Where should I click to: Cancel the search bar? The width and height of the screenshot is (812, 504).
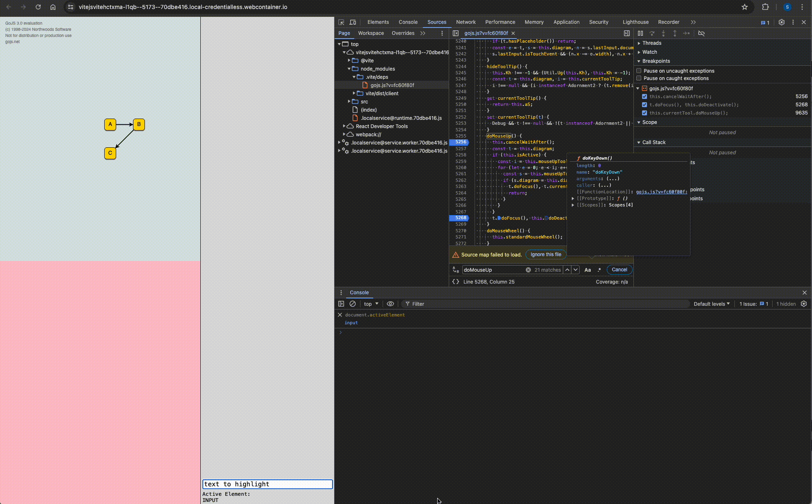click(619, 270)
